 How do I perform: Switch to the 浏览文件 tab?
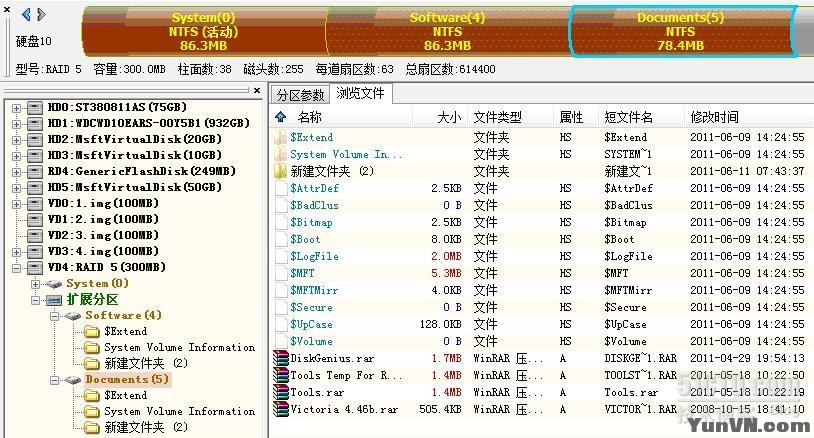(360, 93)
